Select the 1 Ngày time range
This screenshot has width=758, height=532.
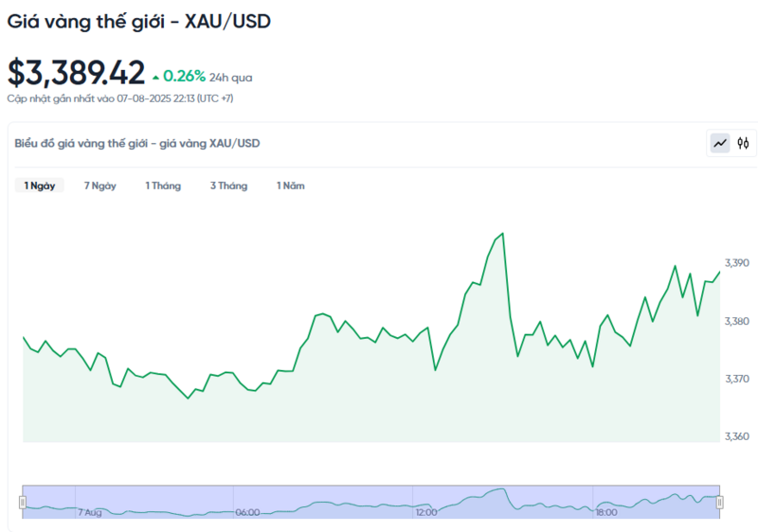40,186
